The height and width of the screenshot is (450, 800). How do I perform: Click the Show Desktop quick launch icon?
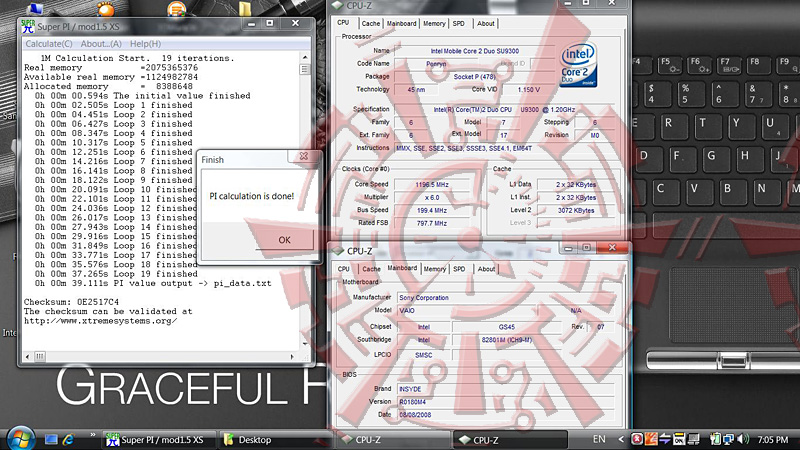click(51, 439)
